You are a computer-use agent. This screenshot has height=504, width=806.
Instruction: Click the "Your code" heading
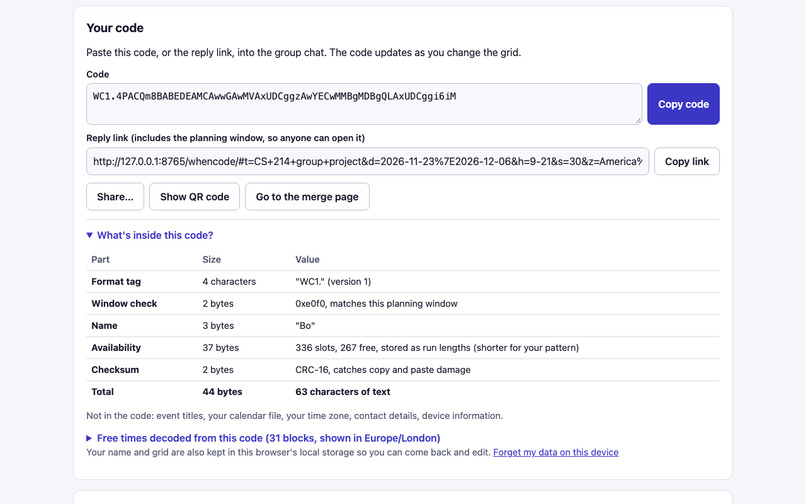pos(115,28)
